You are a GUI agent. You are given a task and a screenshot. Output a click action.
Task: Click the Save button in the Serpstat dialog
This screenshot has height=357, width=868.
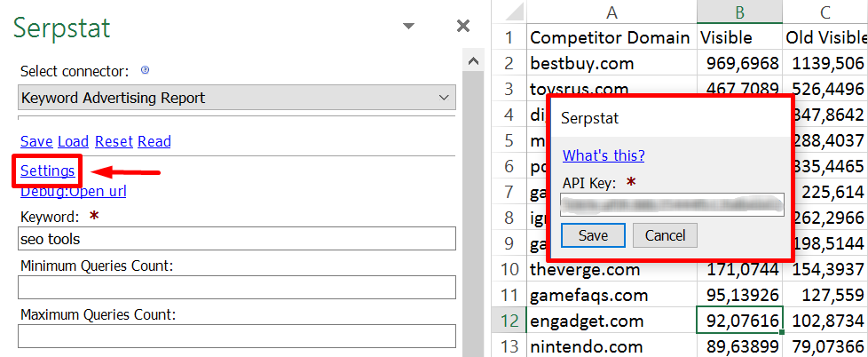593,235
